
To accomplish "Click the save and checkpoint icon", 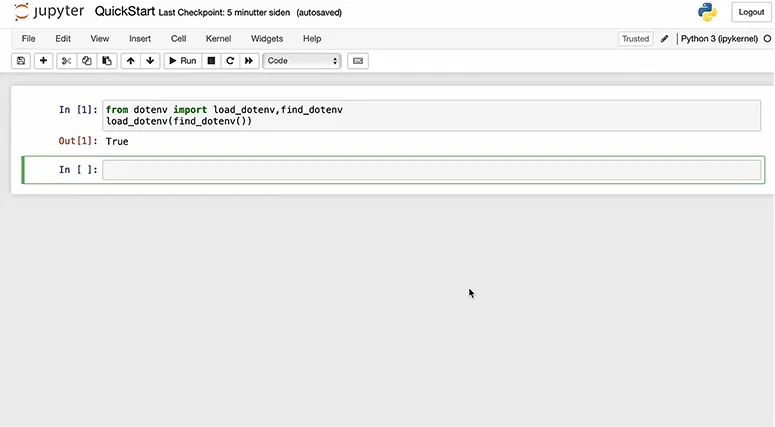I will point(21,61).
